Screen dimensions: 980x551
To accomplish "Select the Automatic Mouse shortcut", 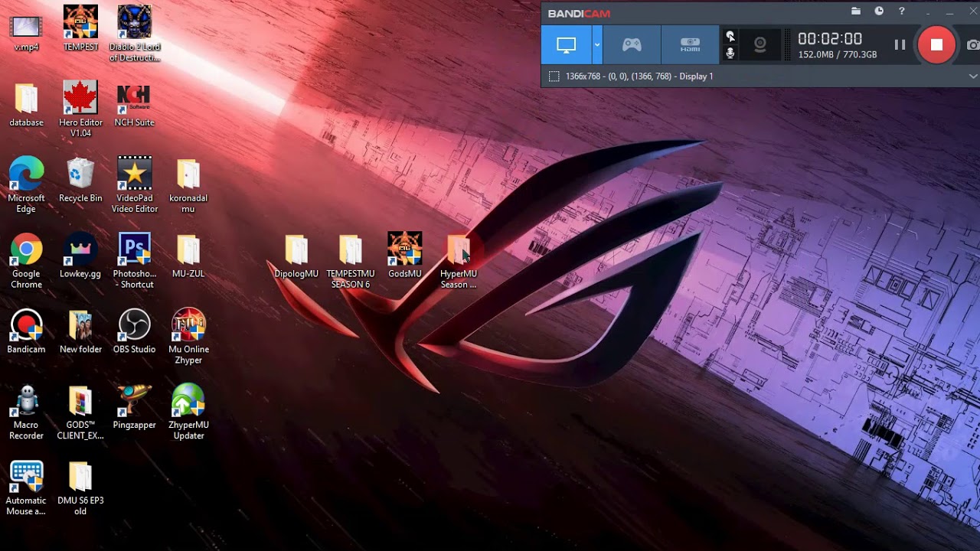I will [26, 488].
